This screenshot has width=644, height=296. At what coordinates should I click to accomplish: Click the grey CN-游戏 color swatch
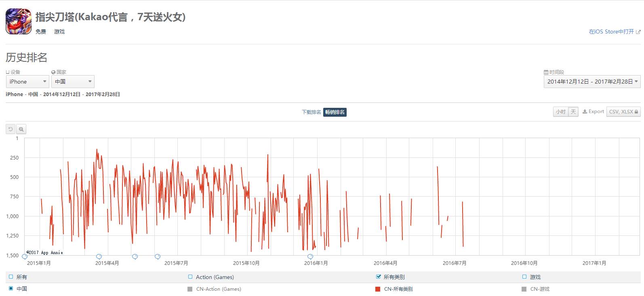point(524,289)
